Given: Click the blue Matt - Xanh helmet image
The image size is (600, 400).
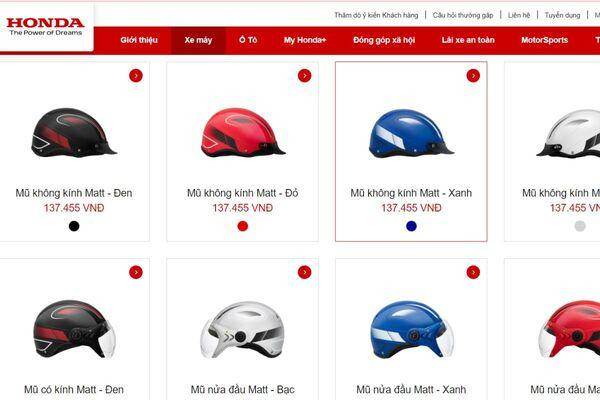Looking at the screenshot, I should (411, 133).
